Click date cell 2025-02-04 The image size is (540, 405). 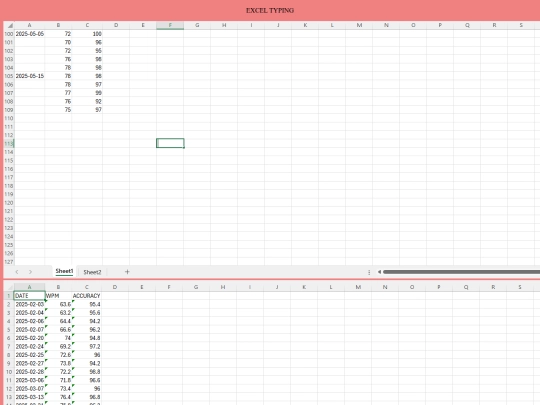[30, 312]
